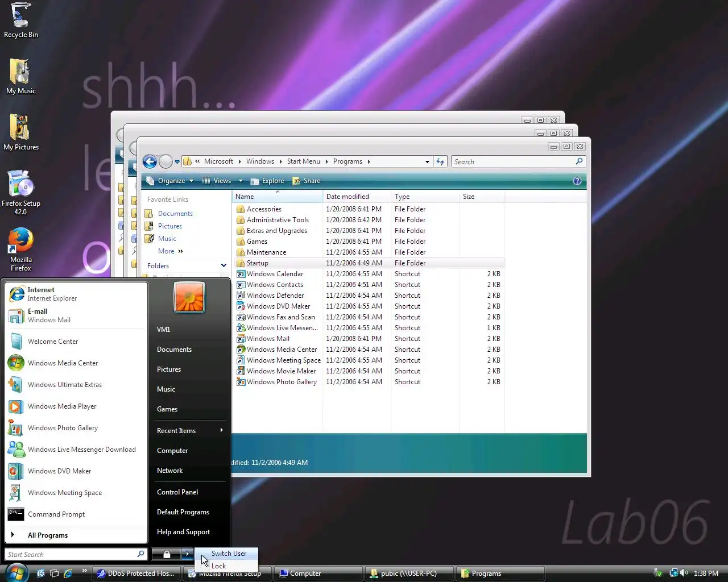Click the Windows DVD Maker file icon
Viewport: 728px width, 582px height.
[241, 306]
